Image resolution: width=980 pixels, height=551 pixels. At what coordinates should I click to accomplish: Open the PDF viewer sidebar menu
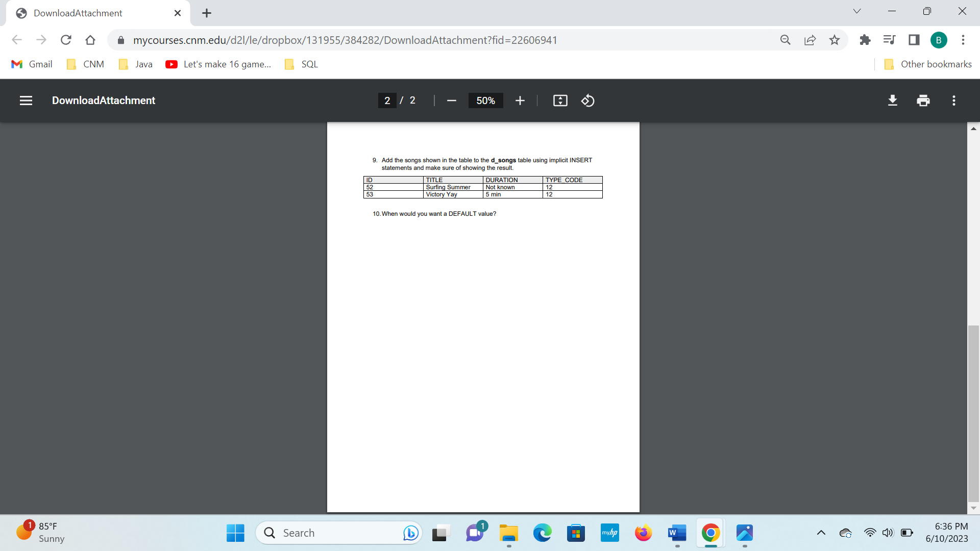click(x=26, y=101)
